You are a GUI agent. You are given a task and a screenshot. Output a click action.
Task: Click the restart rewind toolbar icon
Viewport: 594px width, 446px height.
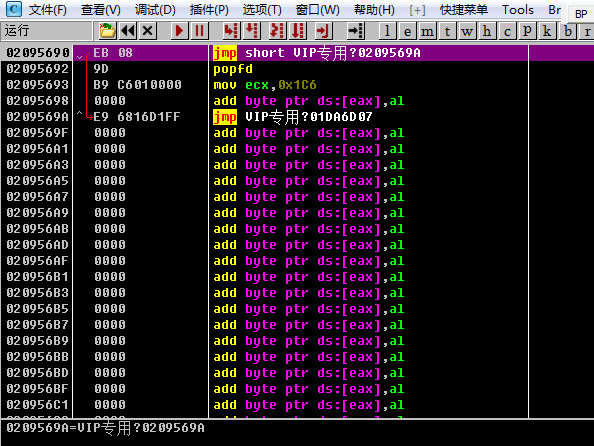point(128,31)
